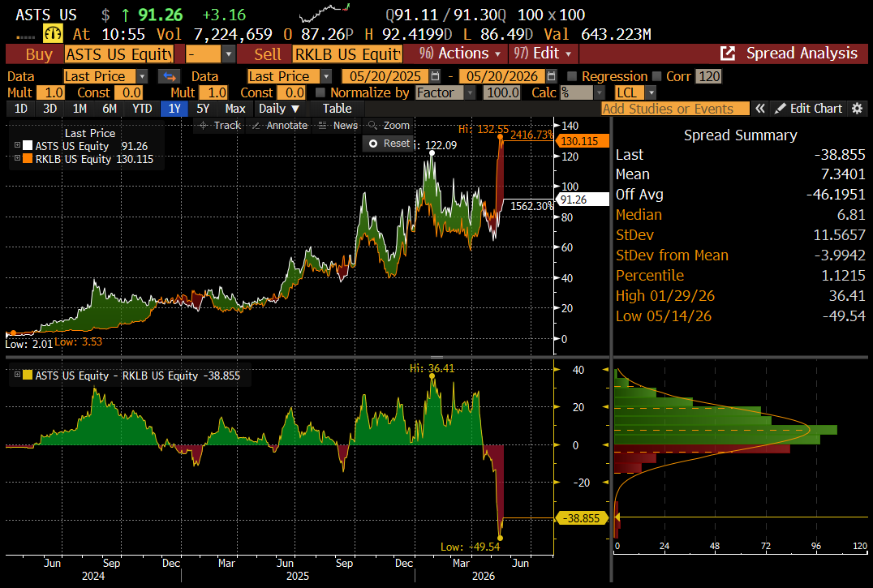The width and height of the screenshot is (873, 588).
Task: Click the Reset zoom button
Action: pos(389,144)
